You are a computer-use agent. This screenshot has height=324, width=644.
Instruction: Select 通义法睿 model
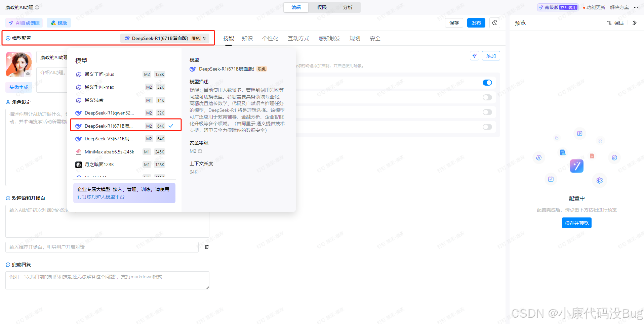[124, 100]
